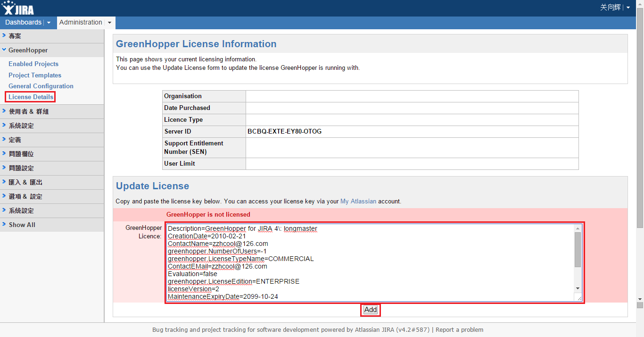
Task: Open the Dashboards tab
Action: click(23, 23)
